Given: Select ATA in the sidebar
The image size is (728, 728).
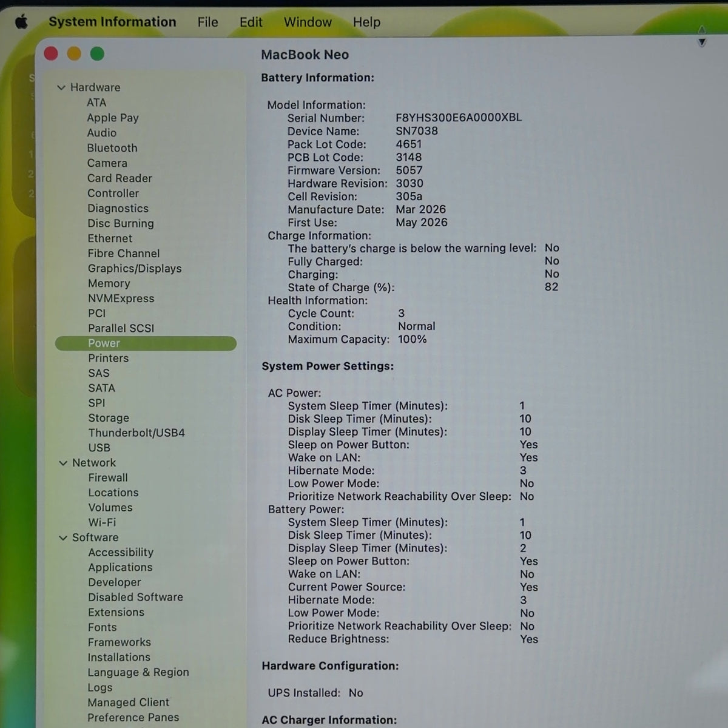Looking at the screenshot, I should [x=96, y=103].
